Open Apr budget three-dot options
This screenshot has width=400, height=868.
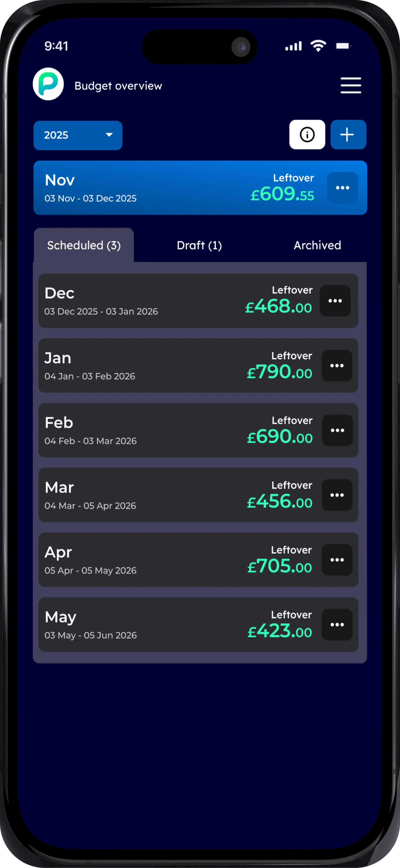pyautogui.click(x=337, y=560)
